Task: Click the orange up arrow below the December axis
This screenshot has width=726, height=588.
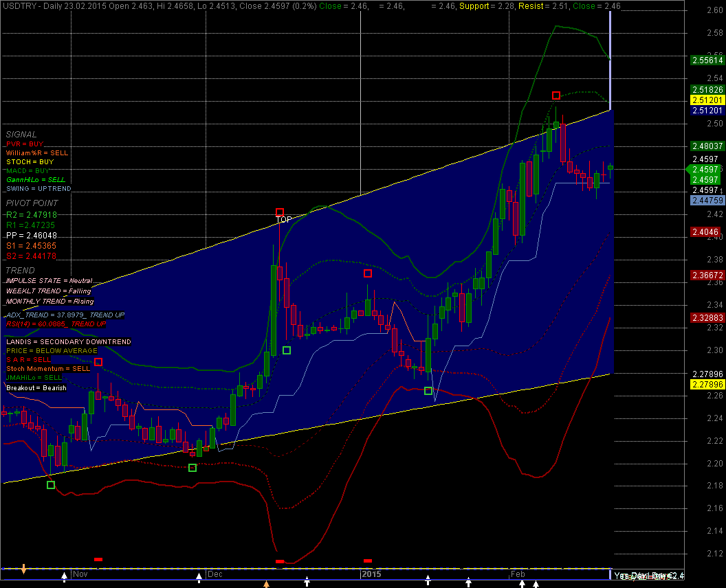Action: click(267, 584)
